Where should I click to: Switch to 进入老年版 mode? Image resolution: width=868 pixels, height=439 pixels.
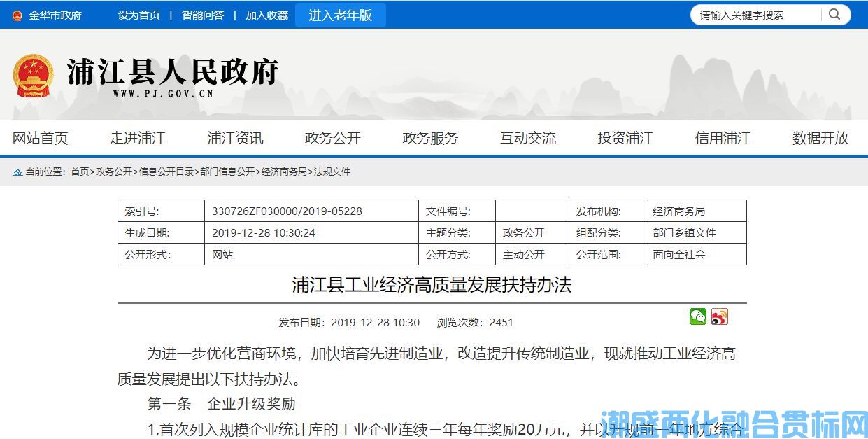[341, 15]
